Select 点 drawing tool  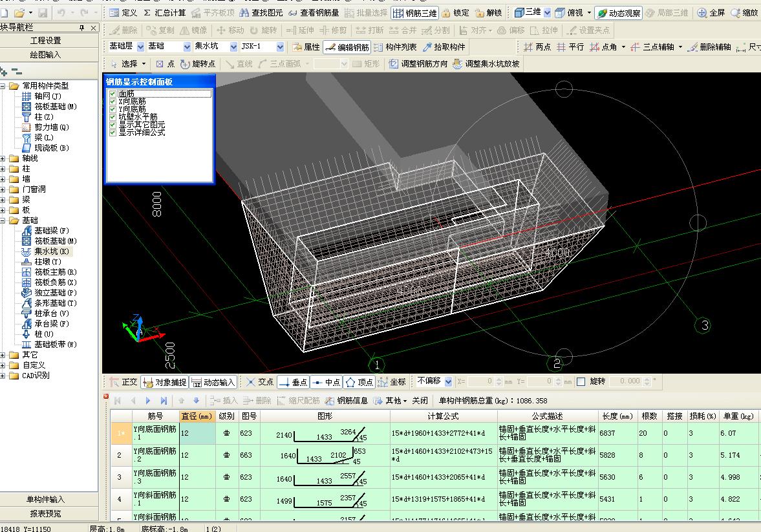pos(166,63)
